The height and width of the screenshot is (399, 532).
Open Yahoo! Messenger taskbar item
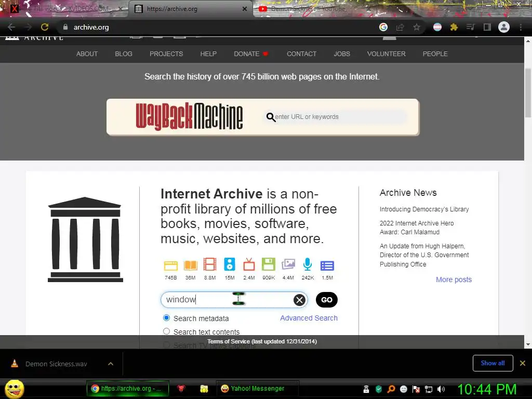258,389
